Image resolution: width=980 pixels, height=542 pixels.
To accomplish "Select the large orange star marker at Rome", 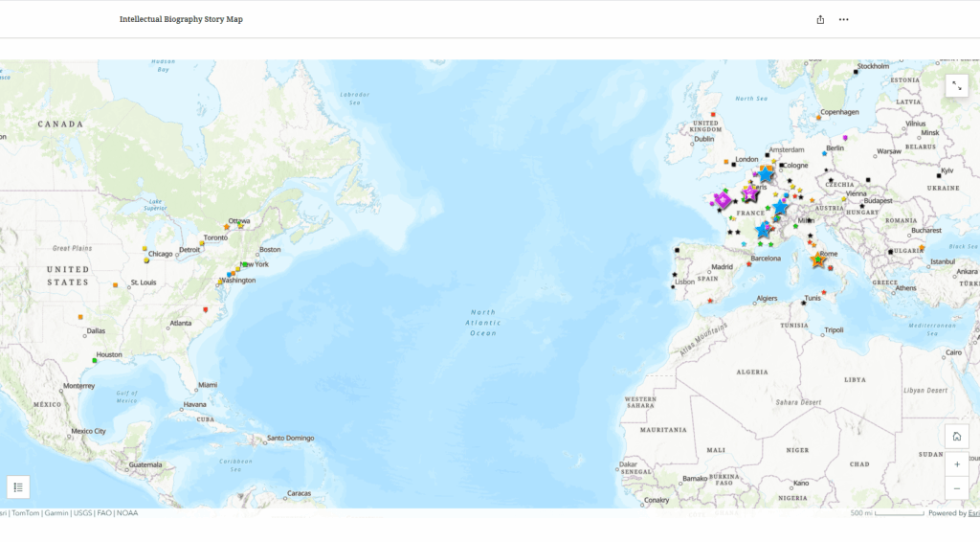I will point(818,260).
